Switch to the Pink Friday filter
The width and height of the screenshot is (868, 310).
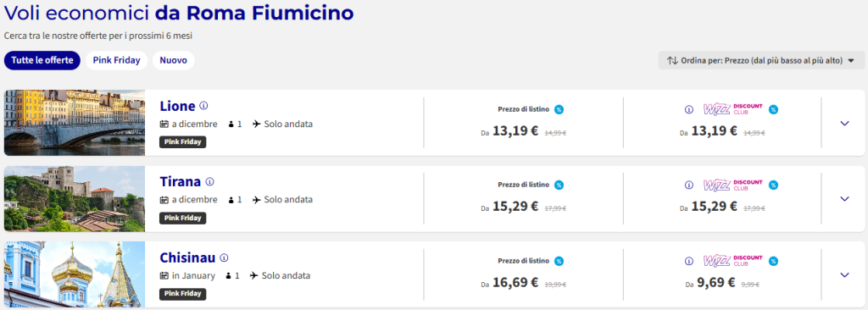[116, 60]
